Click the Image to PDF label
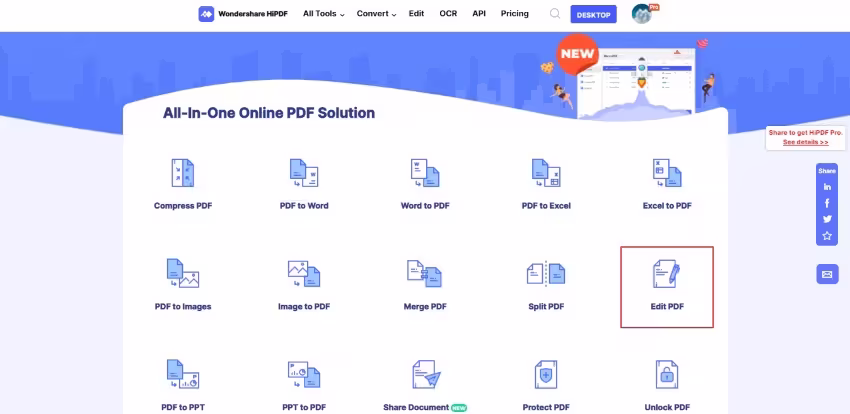Viewport: 850px width, 414px height. coord(304,307)
